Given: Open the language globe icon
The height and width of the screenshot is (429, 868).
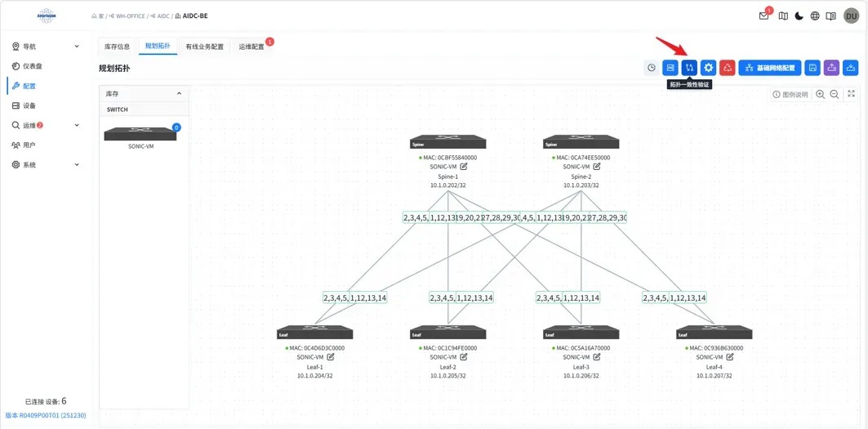Looking at the screenshot, I should click(815, 16).
